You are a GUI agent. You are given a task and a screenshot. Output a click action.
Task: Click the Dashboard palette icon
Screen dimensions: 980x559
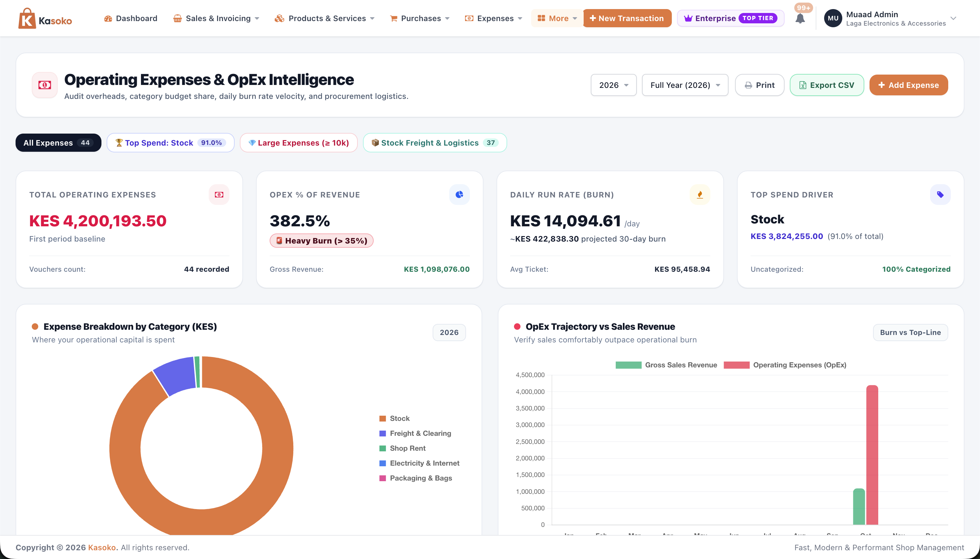108,18
